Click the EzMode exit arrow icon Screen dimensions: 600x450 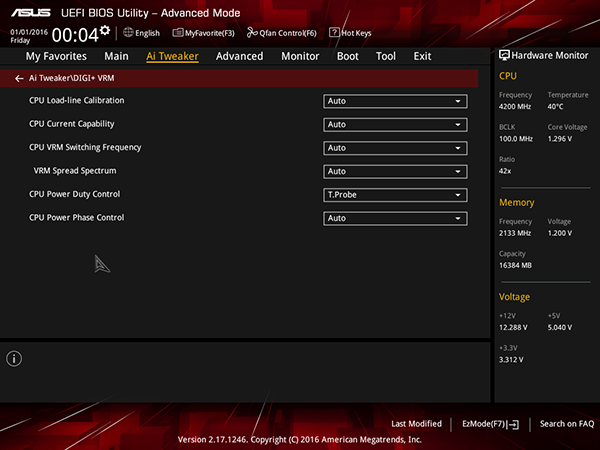coord(513,424)
